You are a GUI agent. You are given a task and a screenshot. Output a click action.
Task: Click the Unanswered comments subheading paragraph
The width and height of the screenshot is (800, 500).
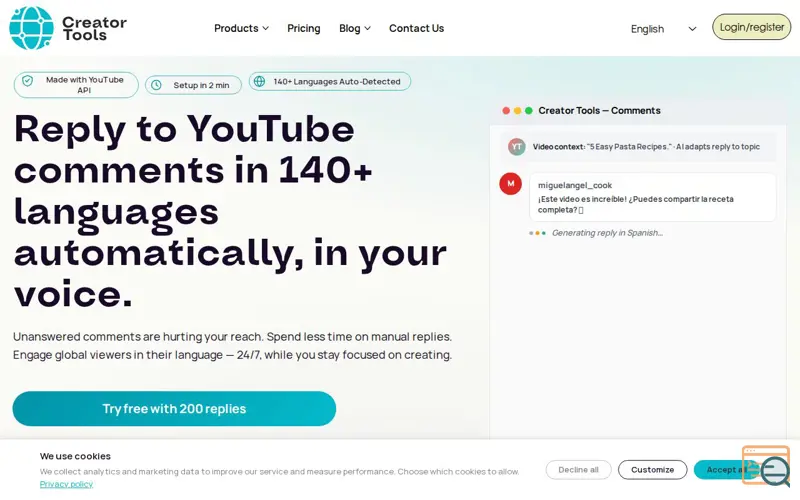point(232,346)
